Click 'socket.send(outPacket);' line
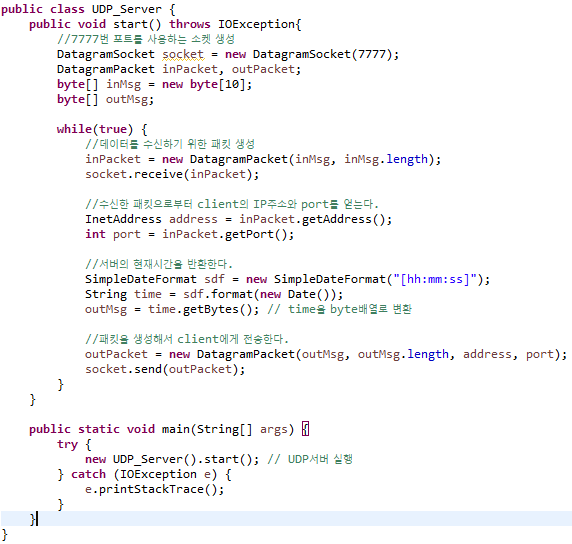Image resolution: width=572 pixels, height=544 pixels. [x=165, y=369]
